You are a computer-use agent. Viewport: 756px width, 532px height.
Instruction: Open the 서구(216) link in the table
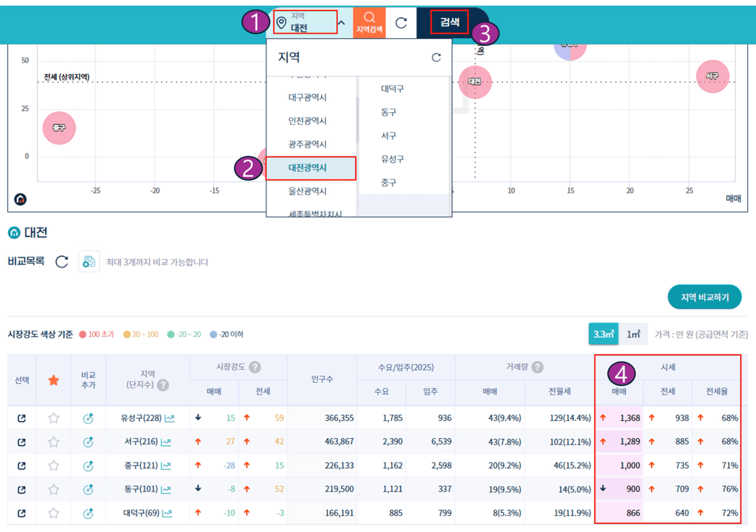tap(141, 442)
